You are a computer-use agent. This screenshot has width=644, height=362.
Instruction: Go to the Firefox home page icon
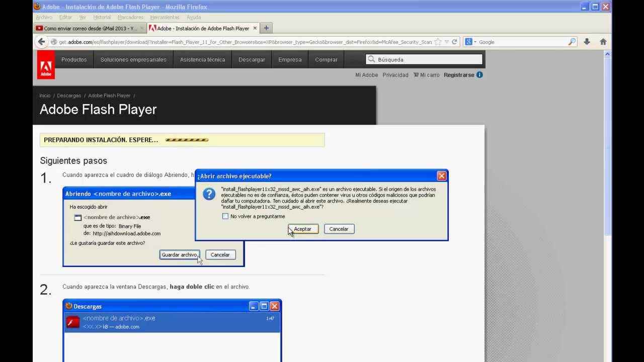pyautogui.click(x=603, y=42)
